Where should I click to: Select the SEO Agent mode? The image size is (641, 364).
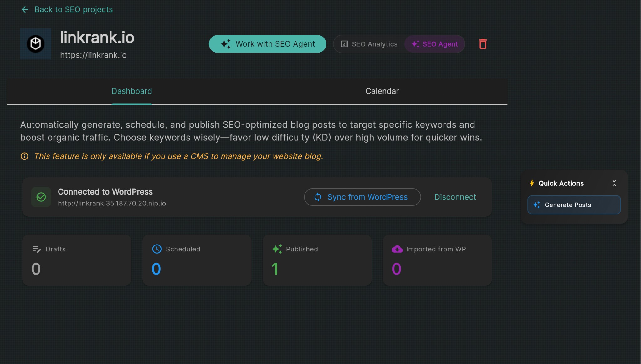click(x=434, y=44)
